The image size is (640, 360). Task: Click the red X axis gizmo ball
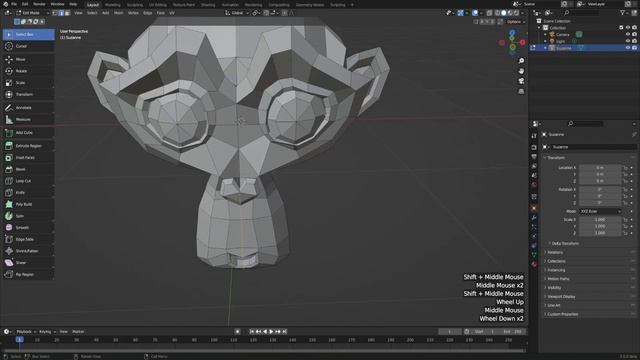(522, 42)
